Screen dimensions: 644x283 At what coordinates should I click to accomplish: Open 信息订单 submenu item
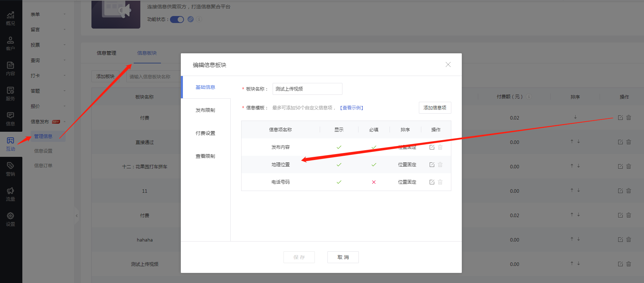click(43, 166)
